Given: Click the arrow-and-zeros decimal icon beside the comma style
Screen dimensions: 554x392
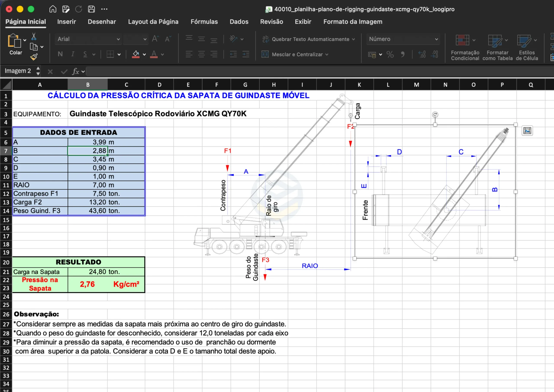Looking at the screenshot, I should tap(422, 54).
